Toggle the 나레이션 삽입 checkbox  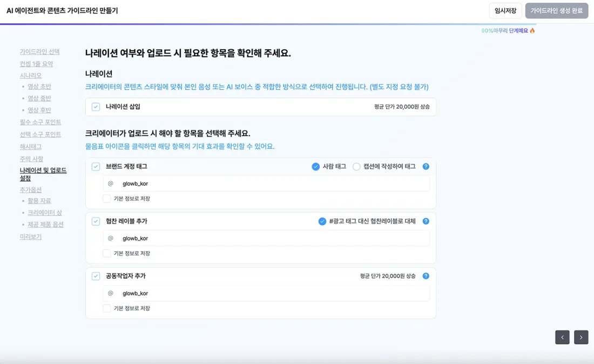(96, 107)
